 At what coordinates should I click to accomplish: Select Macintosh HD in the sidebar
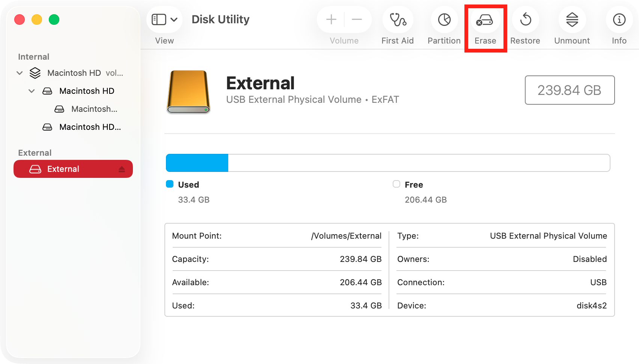click(87, 91)
